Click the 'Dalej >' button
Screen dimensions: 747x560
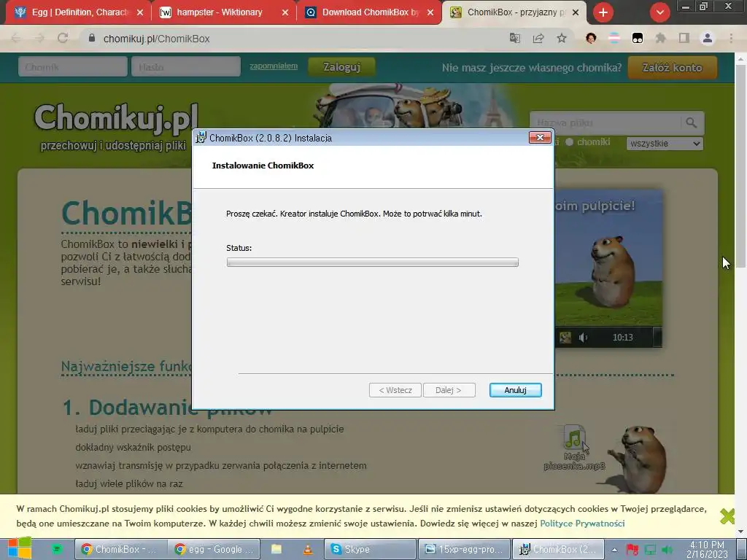[x=449, y=390]
